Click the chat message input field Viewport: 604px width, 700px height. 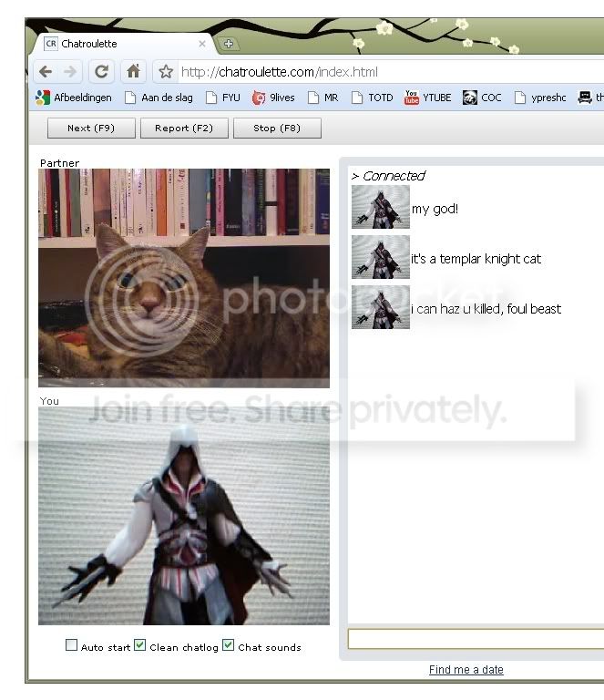476,639
